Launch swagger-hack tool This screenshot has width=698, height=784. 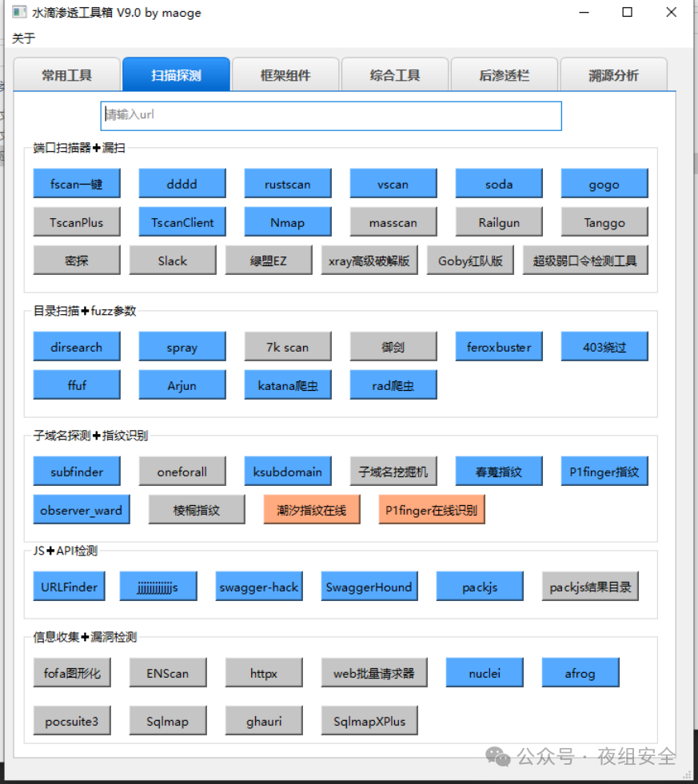(259, 586)
